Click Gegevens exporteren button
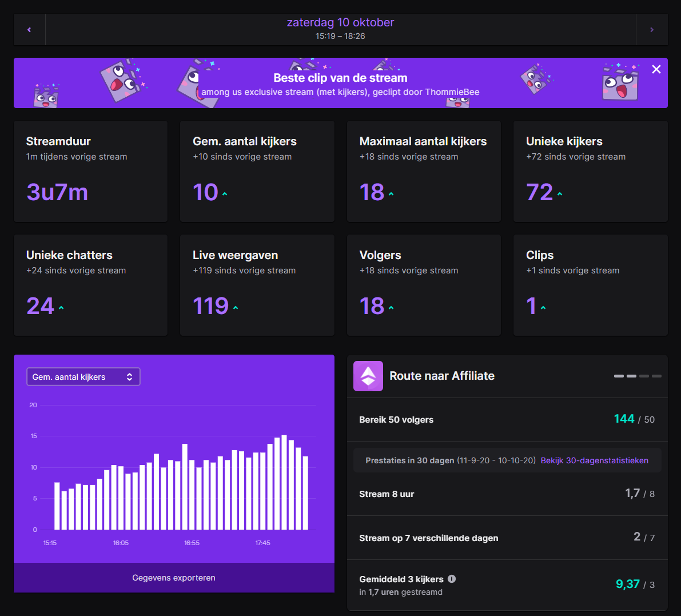Screen dimensions: 681x616 pyautogui.click(x=174, y=578)
